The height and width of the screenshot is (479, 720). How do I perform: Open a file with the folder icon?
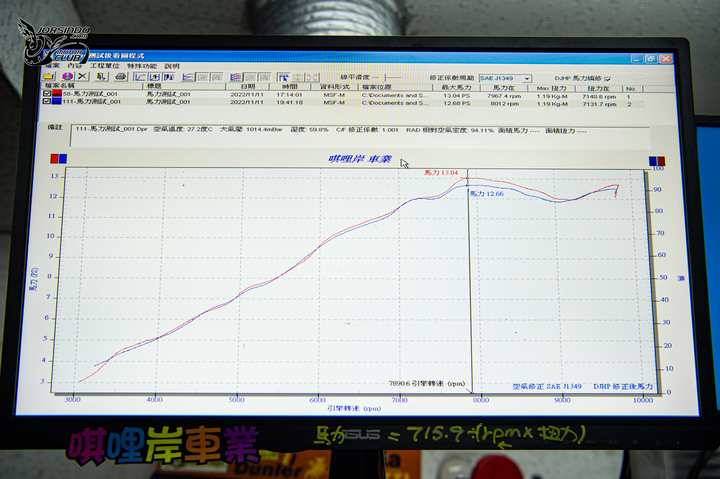click(x=49, y=76)
